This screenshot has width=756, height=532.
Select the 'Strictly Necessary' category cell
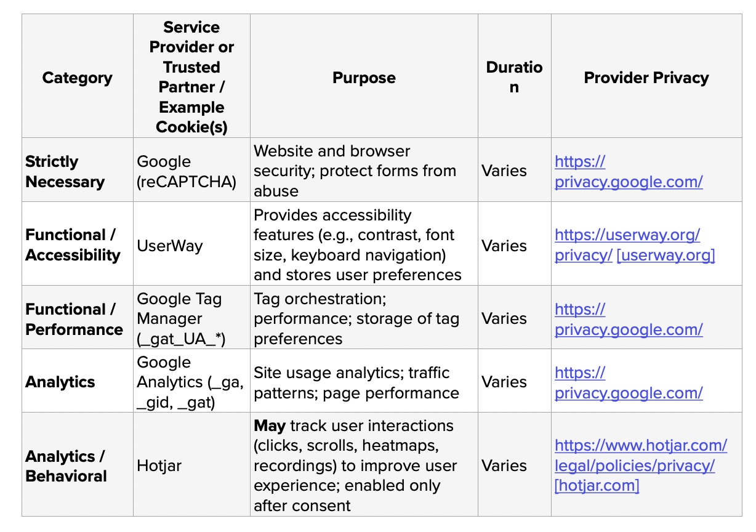pyautogui.click(x=65, y=172)
